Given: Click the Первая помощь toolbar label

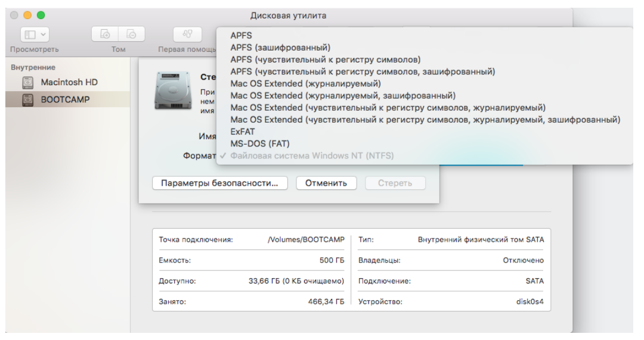Looking at the screenshot, I should (x=187, y=49).
